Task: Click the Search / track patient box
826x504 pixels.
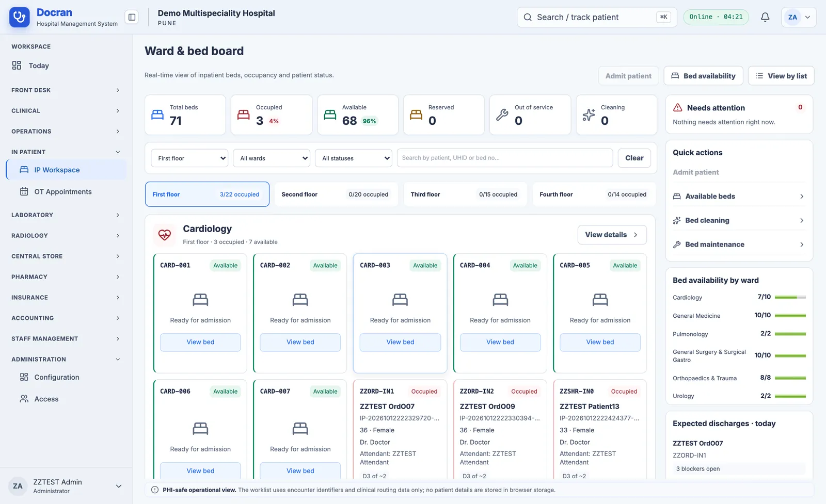Action: coord(597,17)
